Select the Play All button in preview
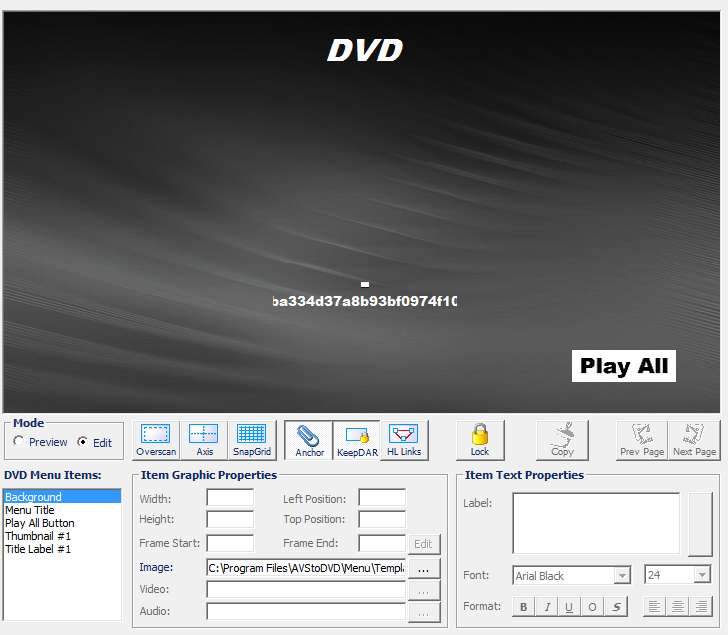 tap(624, 366)
